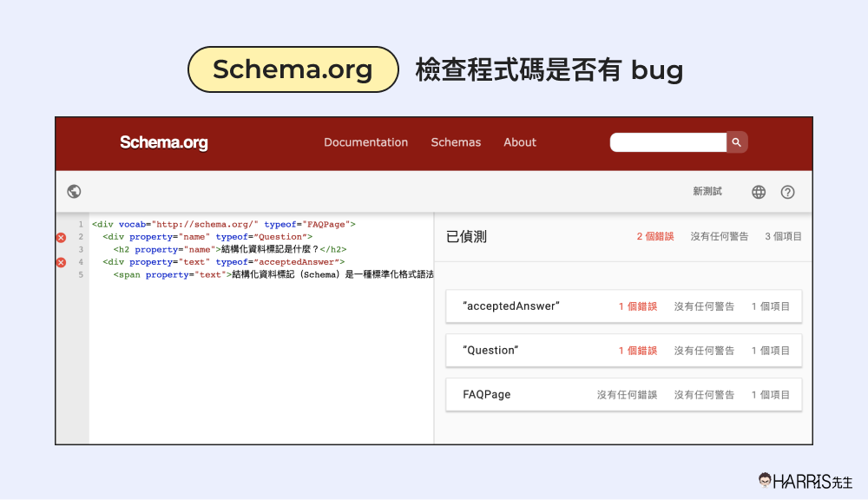This screenshot has height=500, width=868.
Task: Click 沒有任何警告 in the 已偵測 header
Action: (719, 236)
